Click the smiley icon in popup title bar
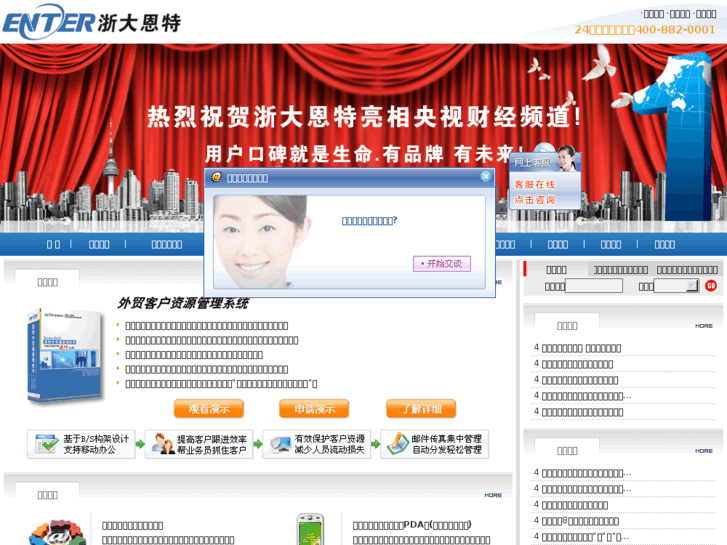 pyautogui.click(x=216, y=177)
